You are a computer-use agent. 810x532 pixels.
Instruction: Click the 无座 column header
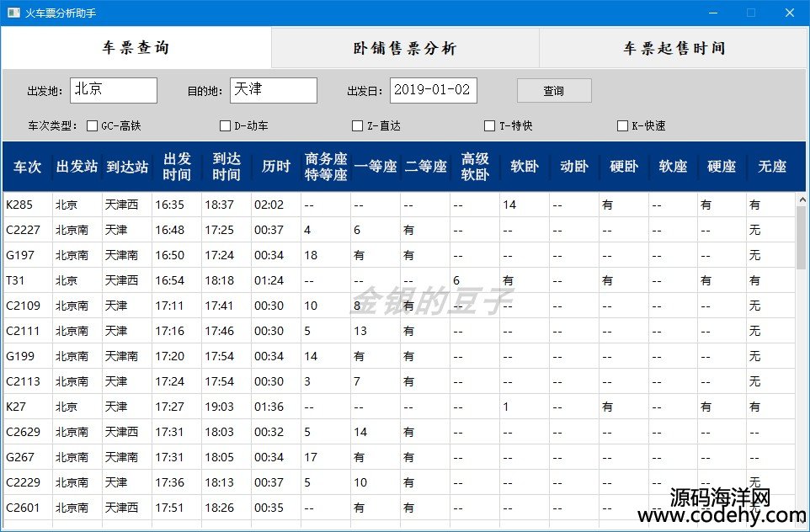772,167
